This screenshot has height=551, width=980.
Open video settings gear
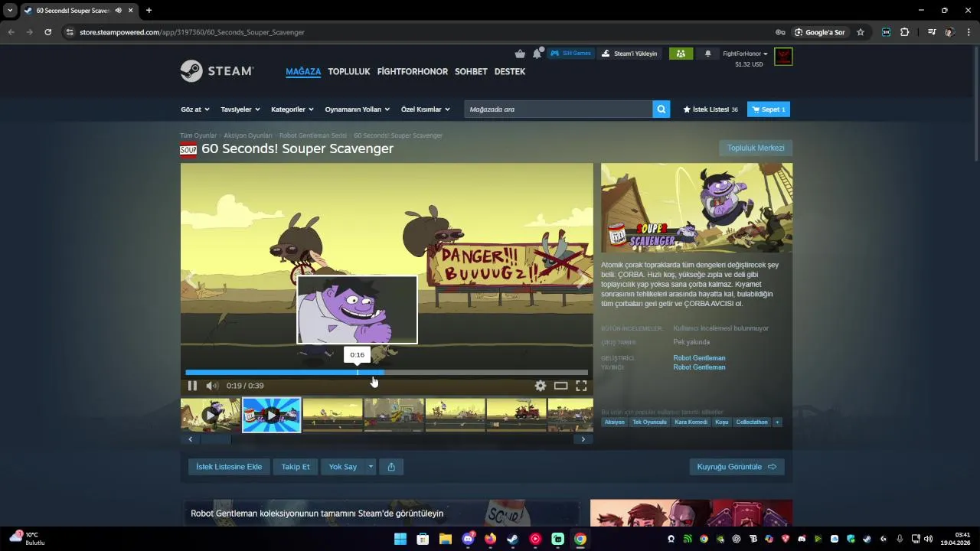point(541,386)
